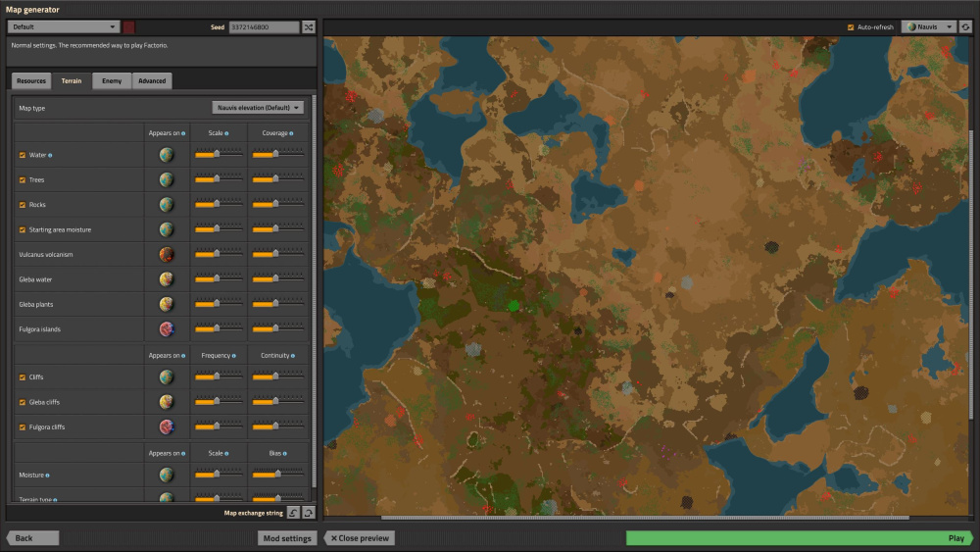Disable the Trees checkbox
Image resolution: width=980 pixels, height=552 pixels.
(23, 180)
